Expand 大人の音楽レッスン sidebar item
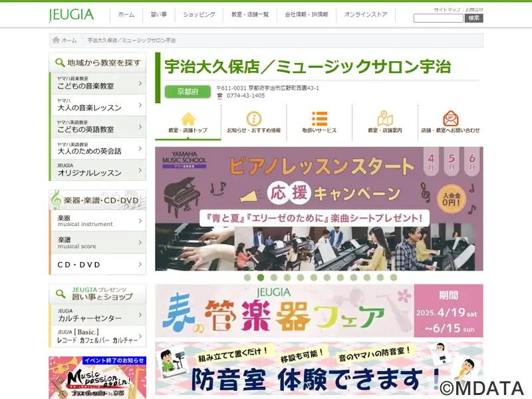Screen dimensions: 532x399 98,105
